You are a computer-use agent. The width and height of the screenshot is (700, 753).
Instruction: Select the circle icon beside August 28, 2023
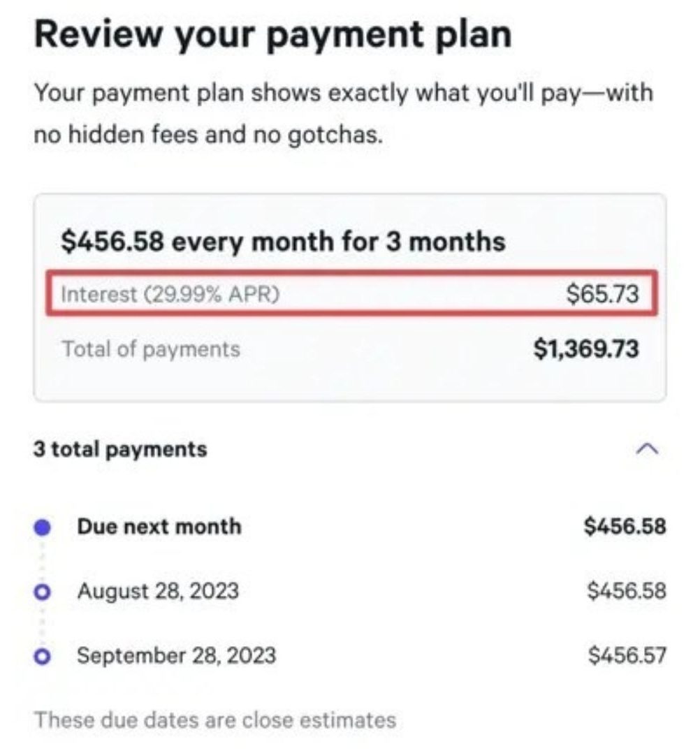[44, 591]
